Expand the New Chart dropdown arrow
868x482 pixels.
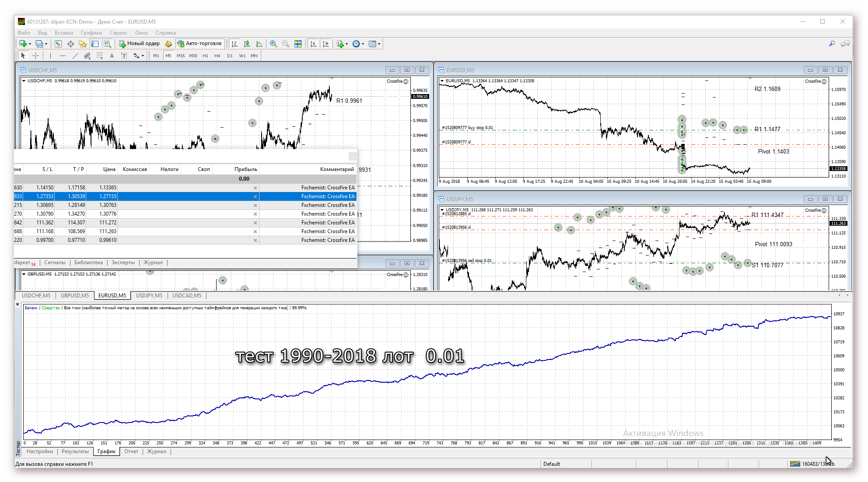pos(30,44)
